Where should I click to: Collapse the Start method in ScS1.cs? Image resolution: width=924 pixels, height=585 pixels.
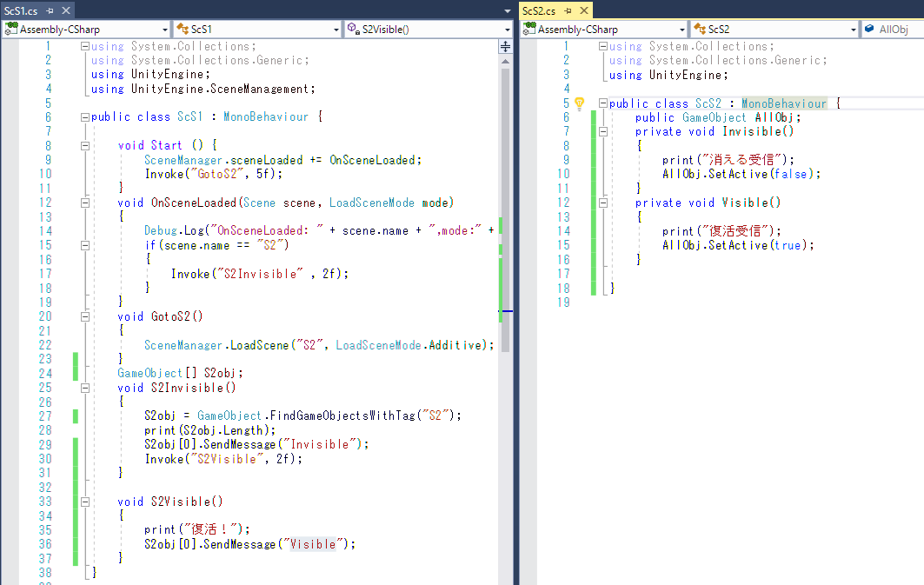point(85,145)
